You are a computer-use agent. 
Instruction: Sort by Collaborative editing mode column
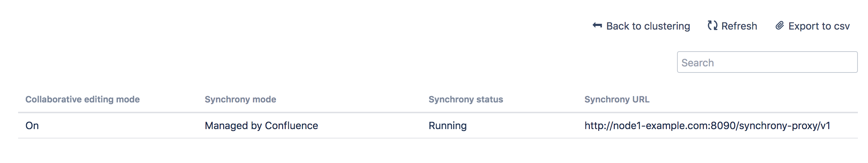coord(82,100)
